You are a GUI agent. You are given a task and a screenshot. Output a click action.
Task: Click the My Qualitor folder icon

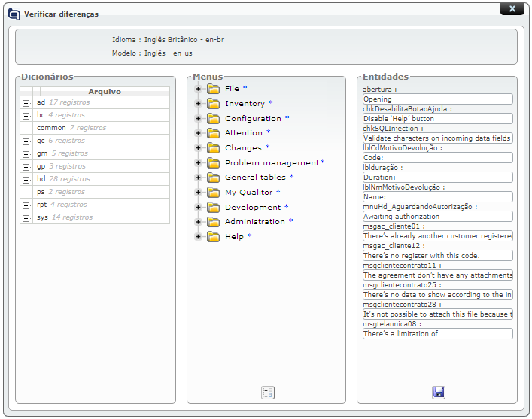pyautogui.click(x=214, y=193)
